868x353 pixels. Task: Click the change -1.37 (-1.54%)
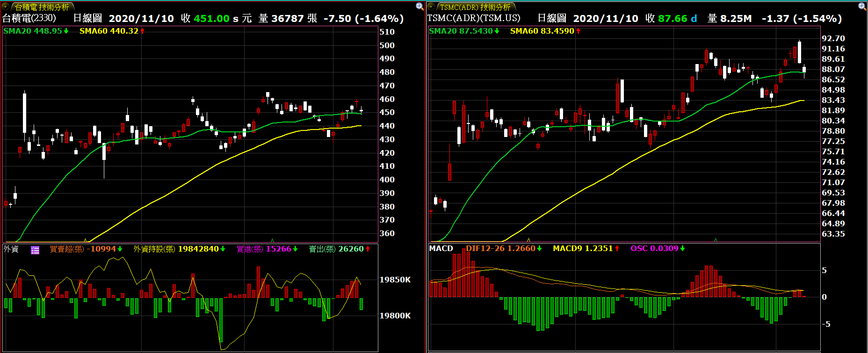802,18
